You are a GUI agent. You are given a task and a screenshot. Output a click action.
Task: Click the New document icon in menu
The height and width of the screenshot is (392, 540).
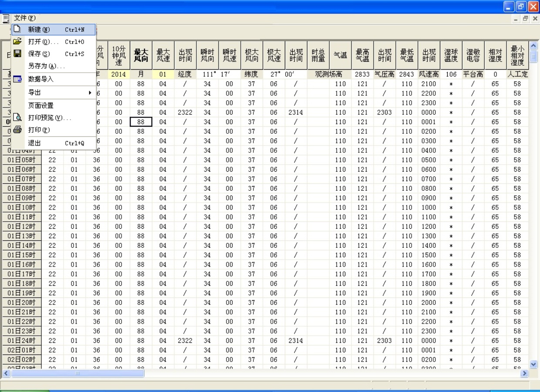(17, 30)
